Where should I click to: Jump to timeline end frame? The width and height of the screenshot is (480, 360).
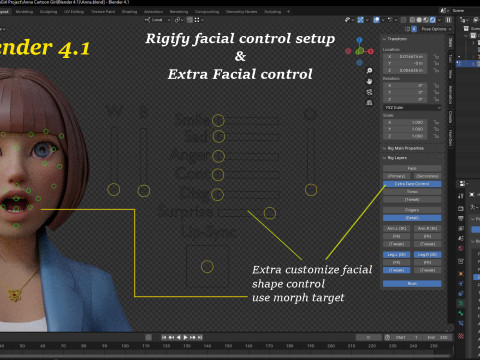(200, 337)
